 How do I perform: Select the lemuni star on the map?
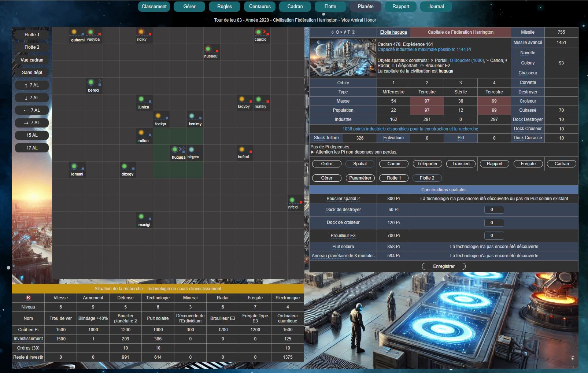pyautogui.click(x=74, y=166)
